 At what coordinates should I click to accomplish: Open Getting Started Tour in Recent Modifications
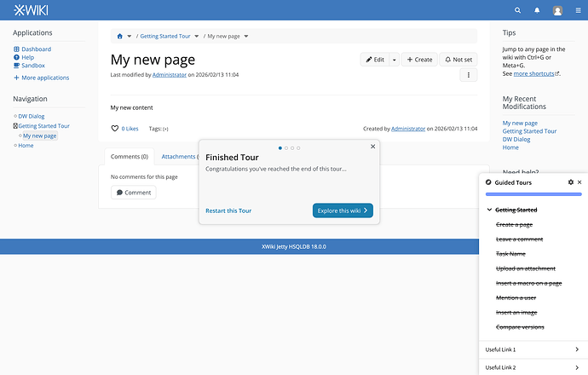pos(529,131)
